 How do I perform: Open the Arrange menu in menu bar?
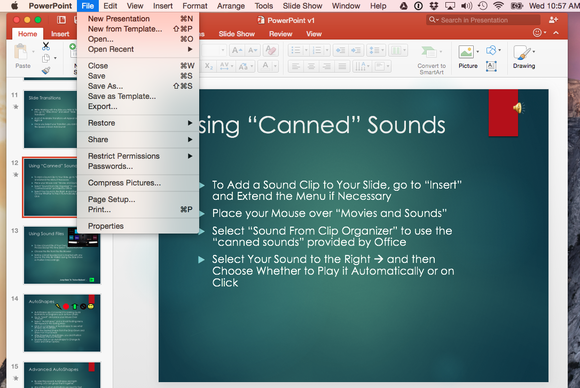pos(231,6)
